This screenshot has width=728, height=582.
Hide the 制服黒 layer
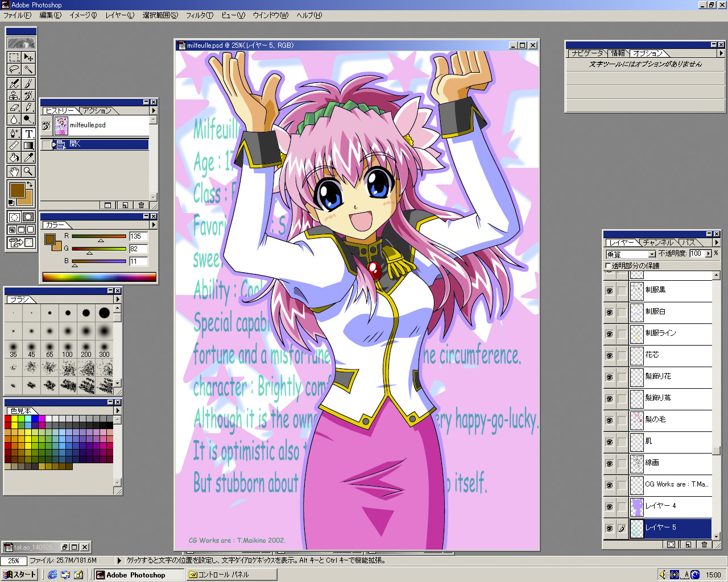click(x=609, y=290)
